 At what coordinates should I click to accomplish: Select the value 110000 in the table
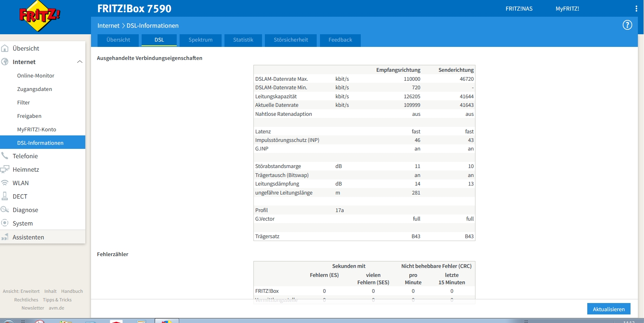tap(412, 79)
